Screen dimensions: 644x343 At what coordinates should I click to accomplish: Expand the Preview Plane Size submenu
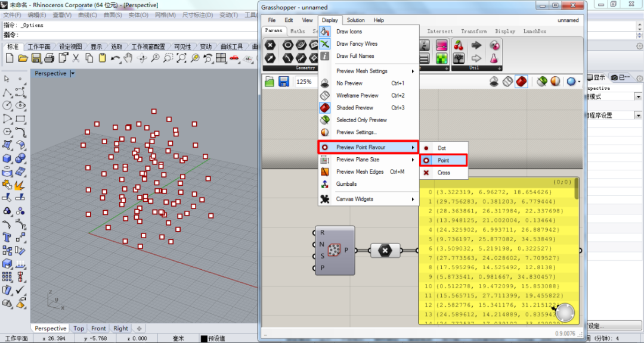(x=369, y=160)
